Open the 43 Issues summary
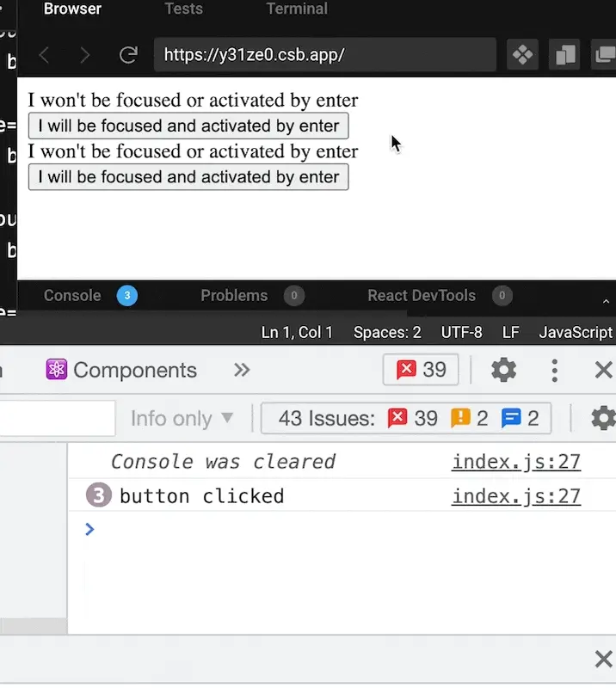The height and width of the screenshot is (688, 616). coord(406,418)
